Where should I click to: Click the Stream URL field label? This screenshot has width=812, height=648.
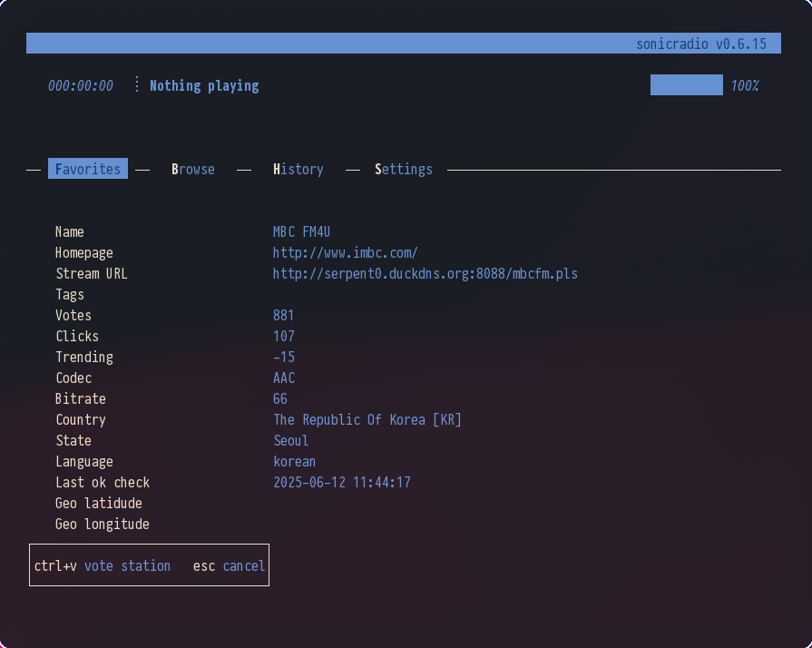pyautogui.click(x=91, y=273)
